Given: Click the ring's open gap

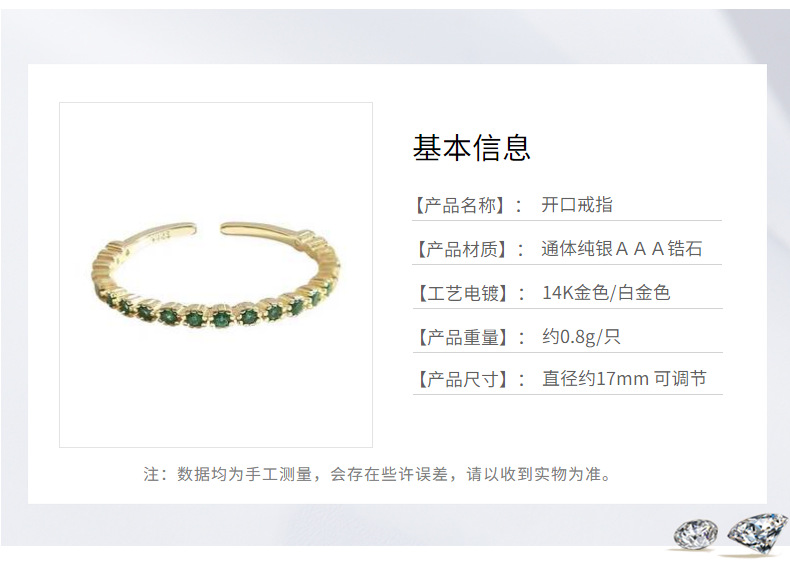Looking at the screenshot, I should pyautogui.click(x=208, y=228).
